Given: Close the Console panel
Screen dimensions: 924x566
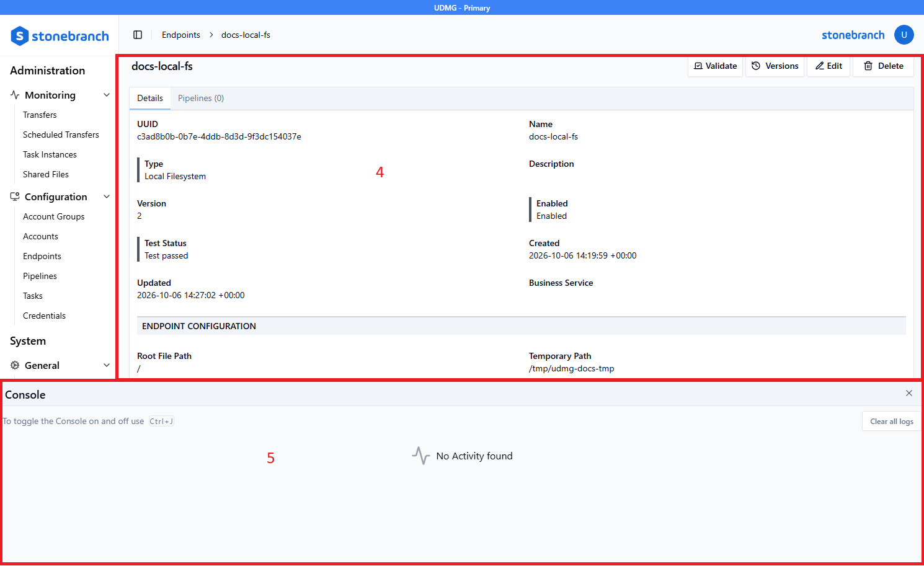Looking at the screenshot, I should pos(909,393).
